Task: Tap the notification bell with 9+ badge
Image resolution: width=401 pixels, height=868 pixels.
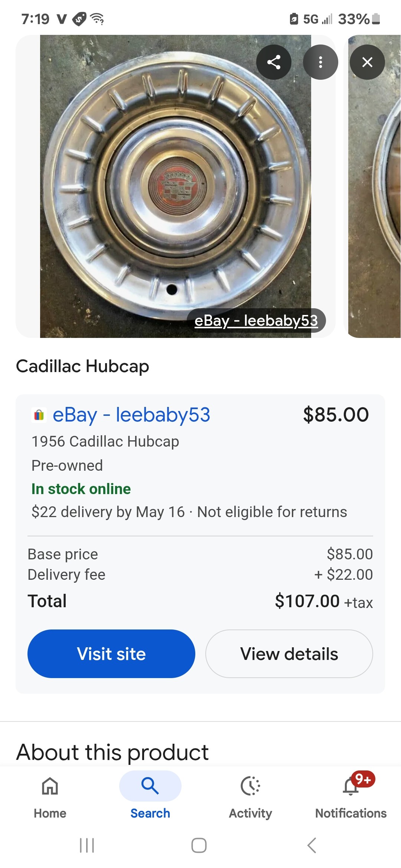Action: coord(351,786)
